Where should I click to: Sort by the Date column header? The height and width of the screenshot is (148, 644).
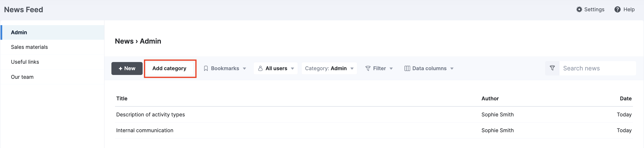click(626, 99)
